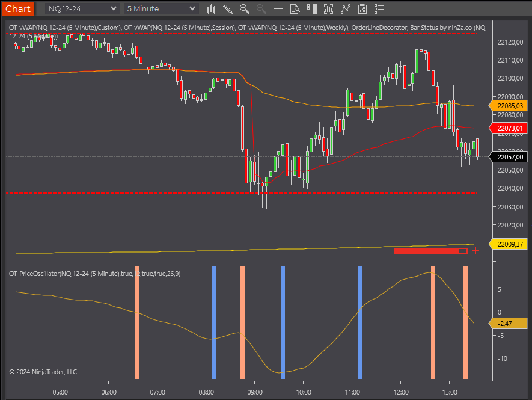Open the drawing tools pencil icon

point(228,8)
